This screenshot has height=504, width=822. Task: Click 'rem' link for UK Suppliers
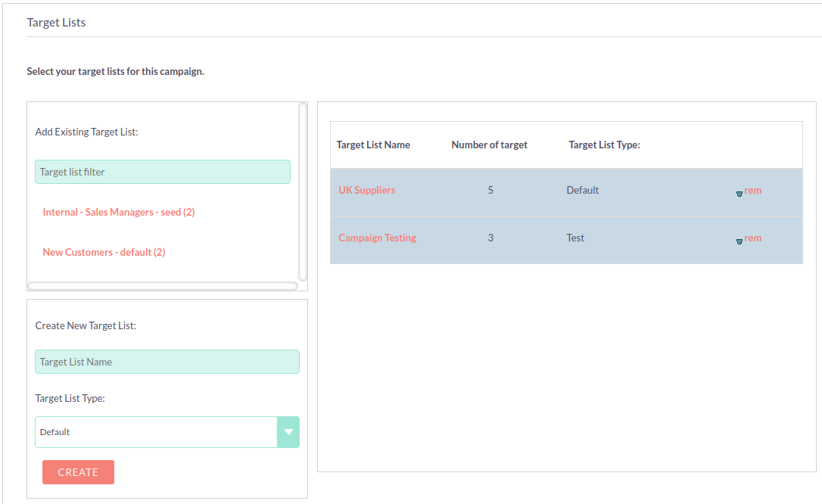[x=753, y=191]
